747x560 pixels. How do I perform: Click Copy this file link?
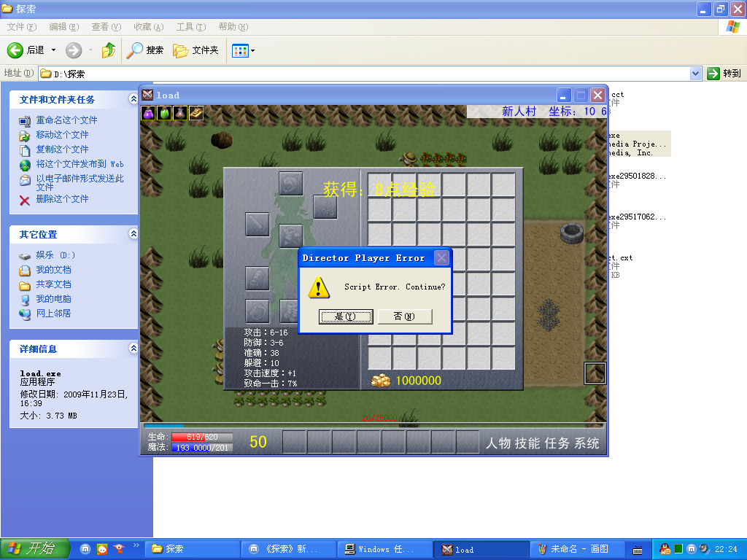coord(63,149)
